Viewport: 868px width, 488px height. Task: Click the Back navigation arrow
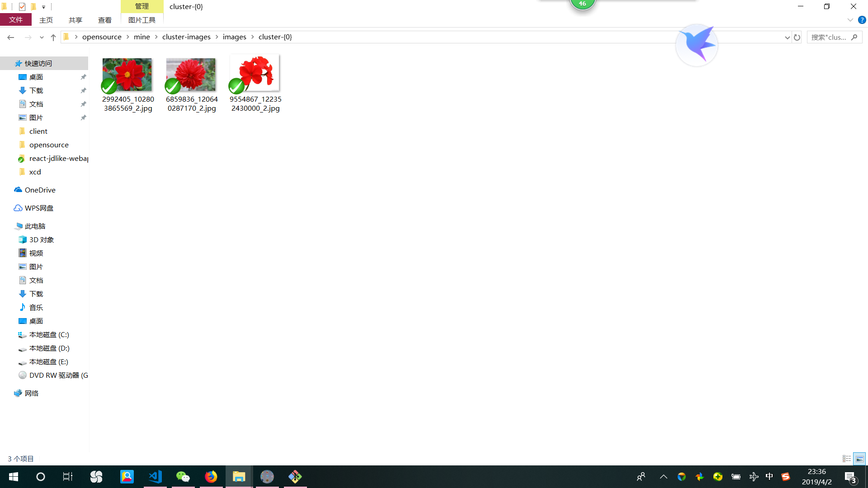click(11, 37)
